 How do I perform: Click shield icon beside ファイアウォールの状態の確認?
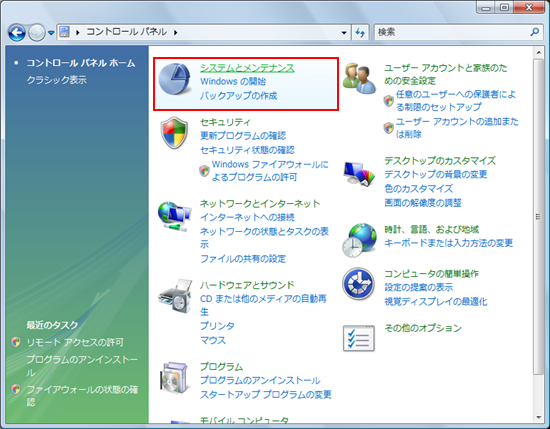click(16, 389)
